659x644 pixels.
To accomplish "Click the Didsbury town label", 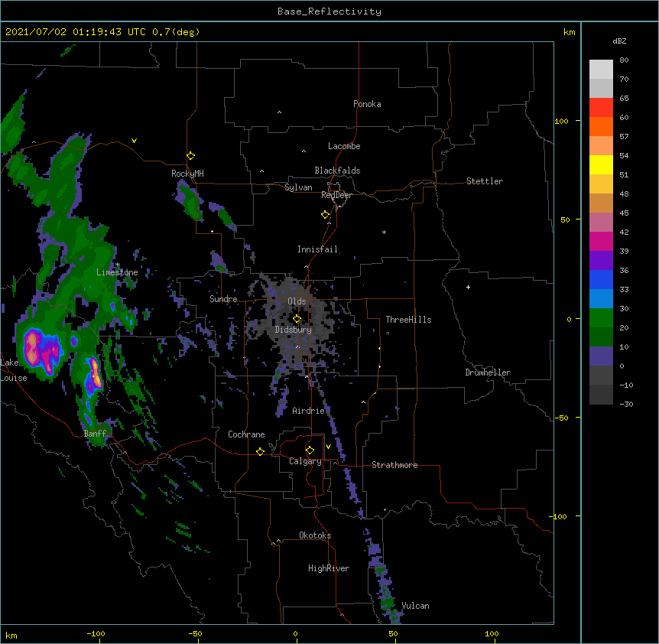I will pos(294,330).
